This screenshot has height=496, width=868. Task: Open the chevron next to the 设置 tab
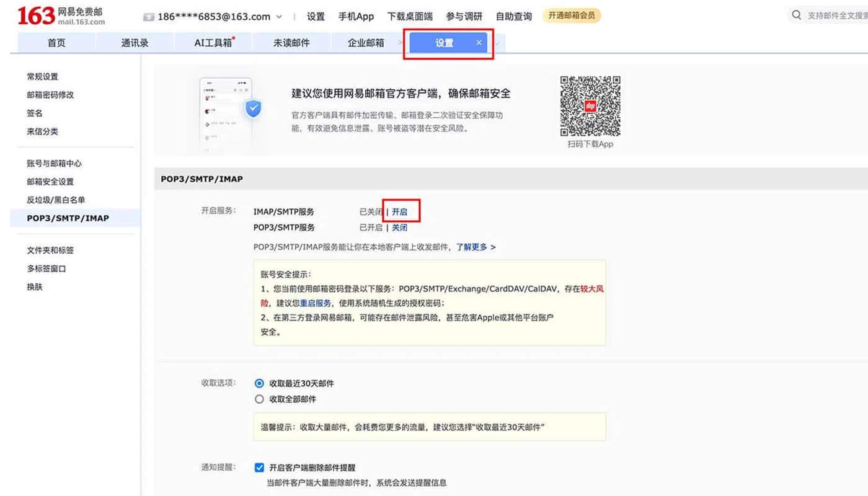(499, 43)
